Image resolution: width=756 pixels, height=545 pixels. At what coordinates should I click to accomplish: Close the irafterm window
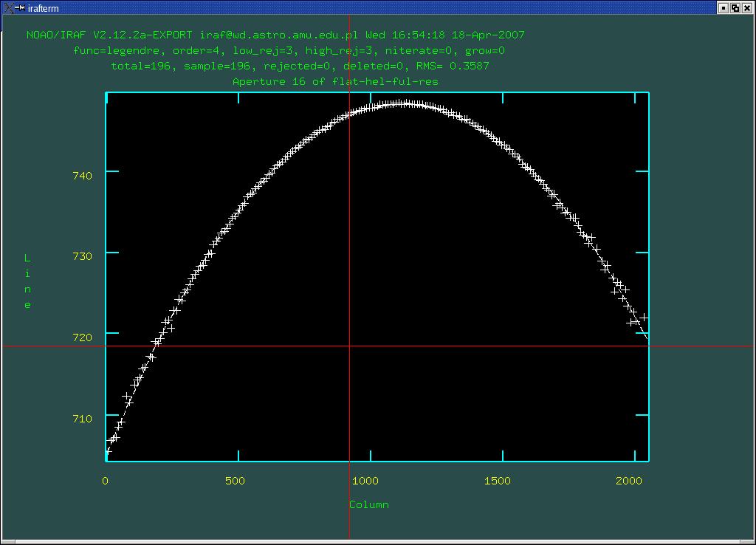click(x=747, y=7)
